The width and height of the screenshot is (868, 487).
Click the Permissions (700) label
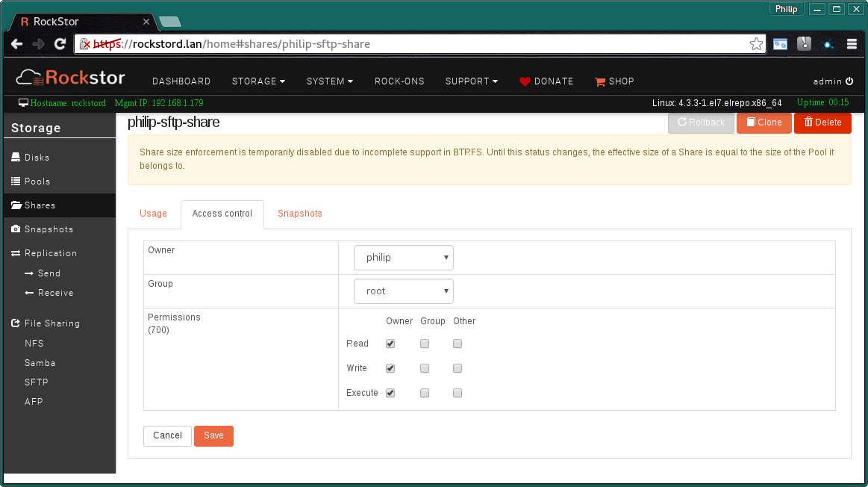[174, 323]
